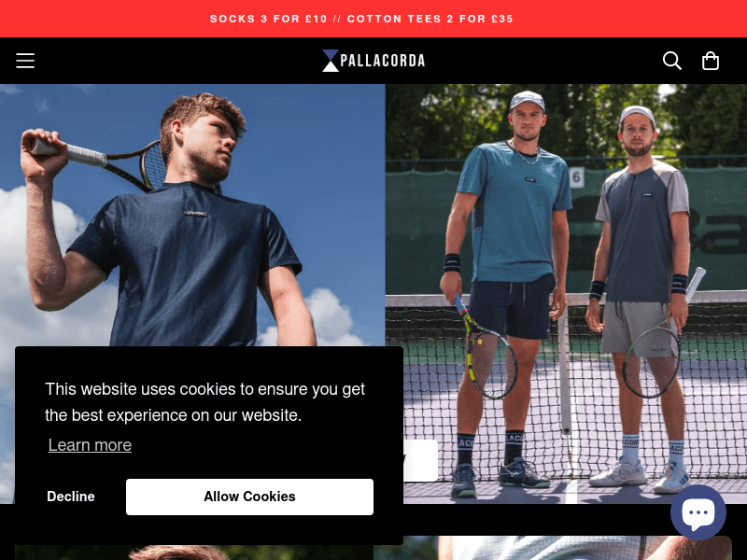Click the 'Cotton Tees 2 for £35' offer
Viewport: 747px width, 560px height.
point(430,19)
